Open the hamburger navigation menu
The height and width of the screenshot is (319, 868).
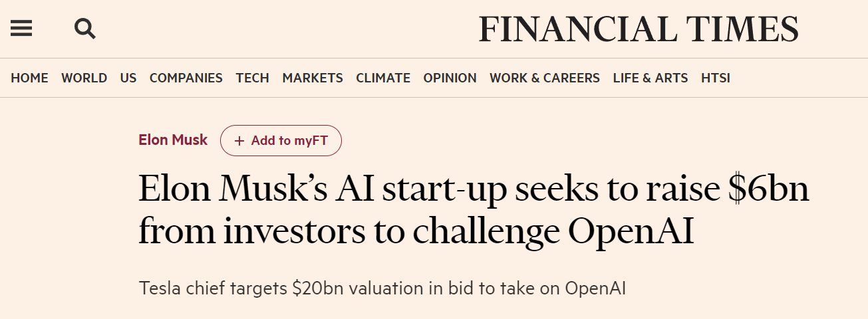click(21, 29)
